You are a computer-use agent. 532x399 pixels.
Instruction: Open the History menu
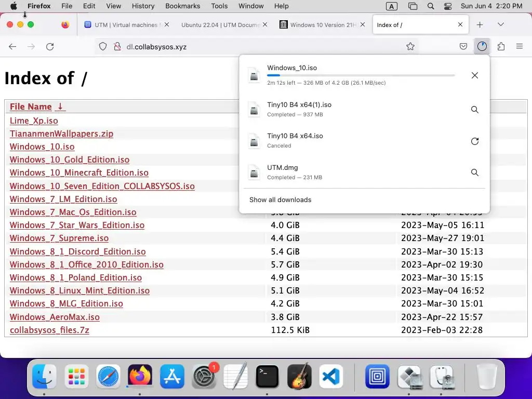tap(143, 6)
